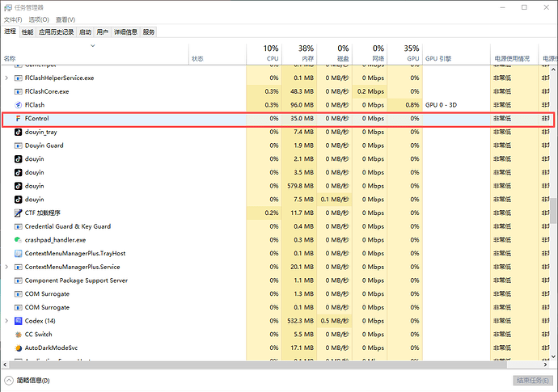Image resolution: width=558 pixels, height=392 pixels.
Task: Click the Codex (14) app icon
Action: (x=18, y=321)
